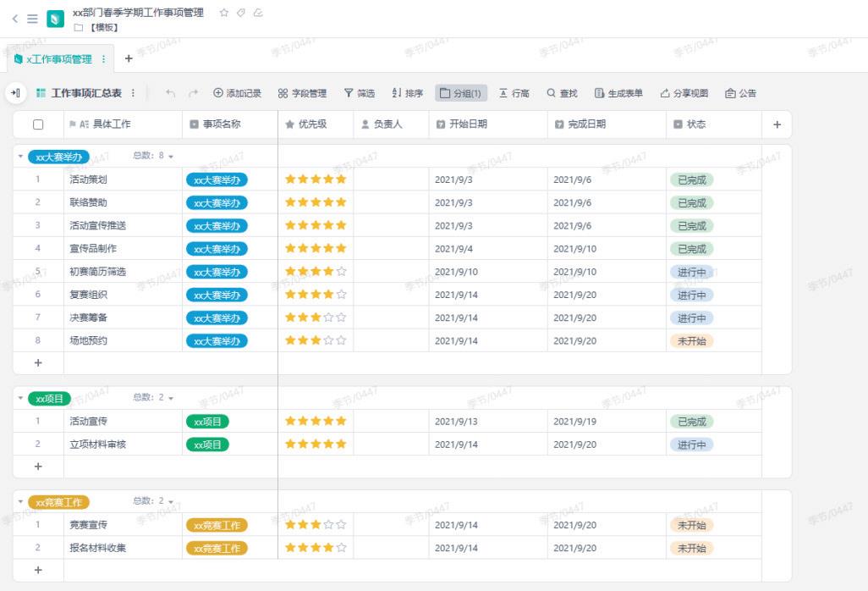Click star rating for 场地预约 row
868x591 pixels.
tap(316, 340)
